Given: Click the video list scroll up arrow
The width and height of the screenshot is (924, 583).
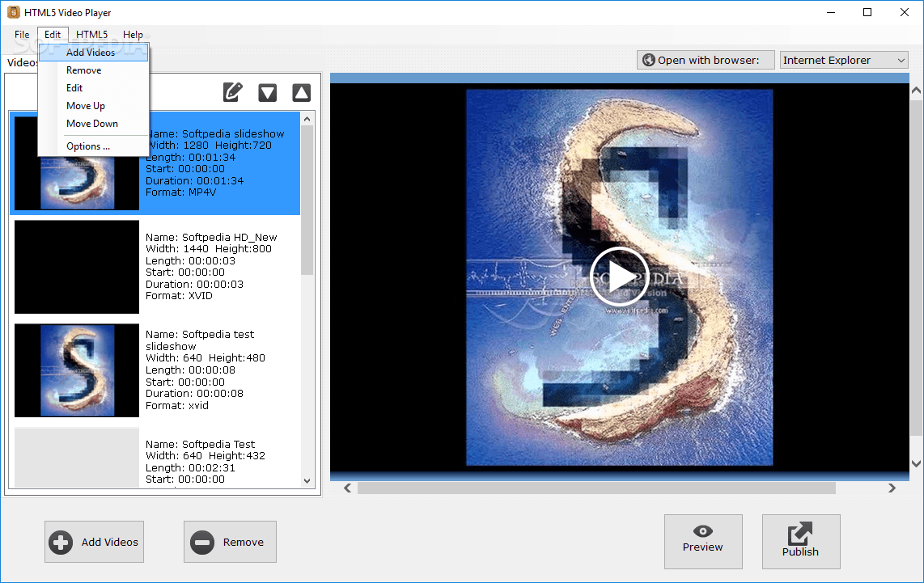Looking at the screenshot, I should 307,119.
